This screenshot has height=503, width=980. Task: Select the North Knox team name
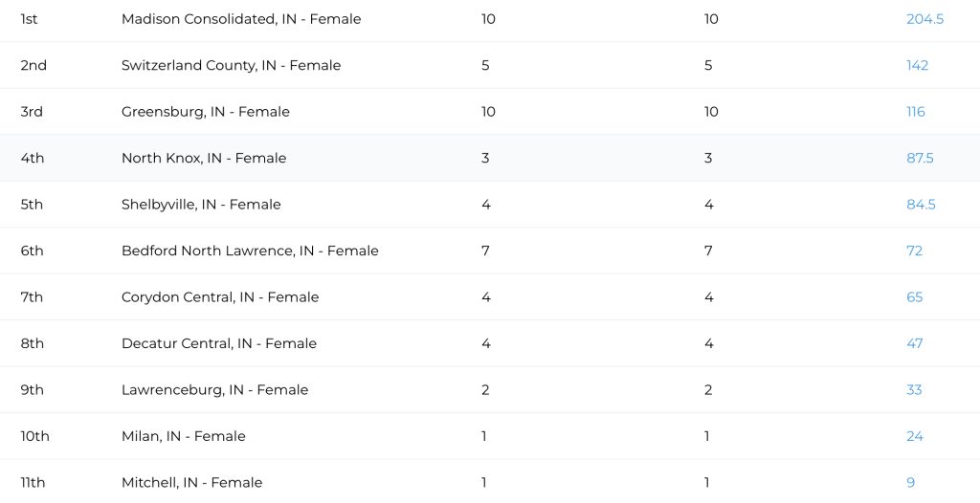click(204, 158)
